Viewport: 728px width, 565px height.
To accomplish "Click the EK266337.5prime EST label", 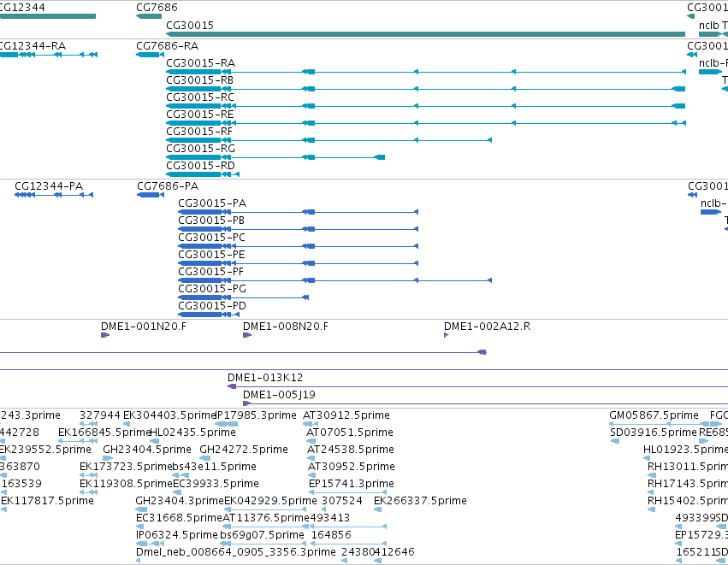I will point(420,501).
